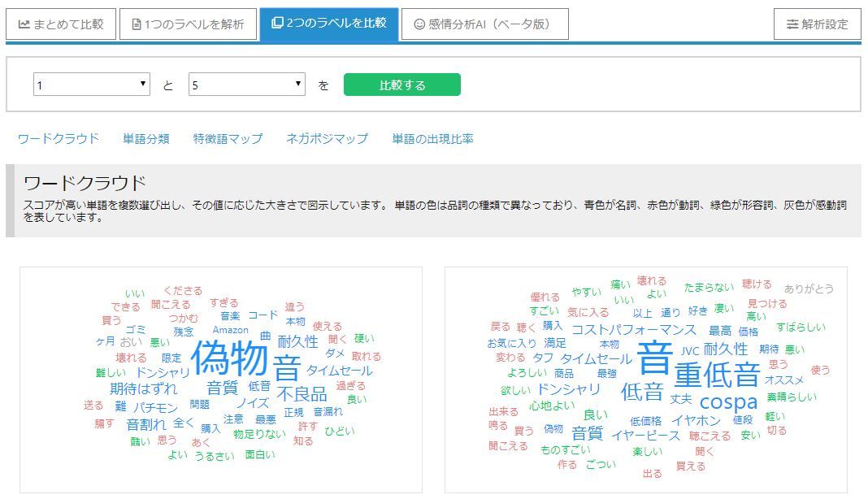This screenshot has width=868, height=499.
Task: Open the 単語分類 link
Action: [146, 139]
